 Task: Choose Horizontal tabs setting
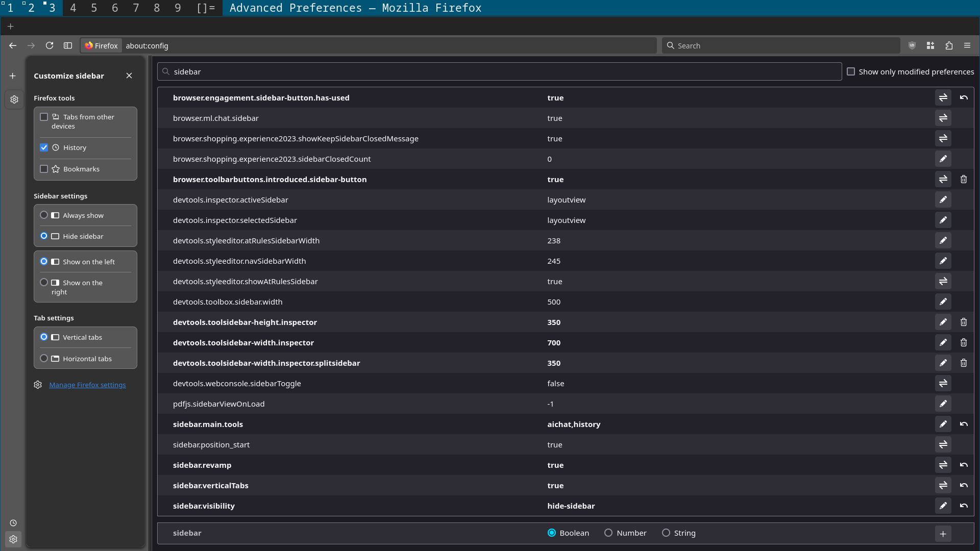44,359
